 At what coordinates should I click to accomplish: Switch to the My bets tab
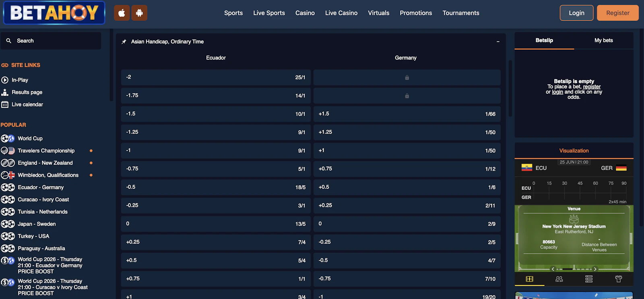[604, 41]
